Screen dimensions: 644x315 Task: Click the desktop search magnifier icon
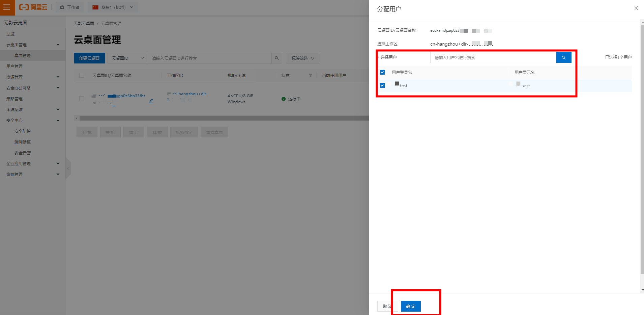pyautogui.click(x=277, y=58)
